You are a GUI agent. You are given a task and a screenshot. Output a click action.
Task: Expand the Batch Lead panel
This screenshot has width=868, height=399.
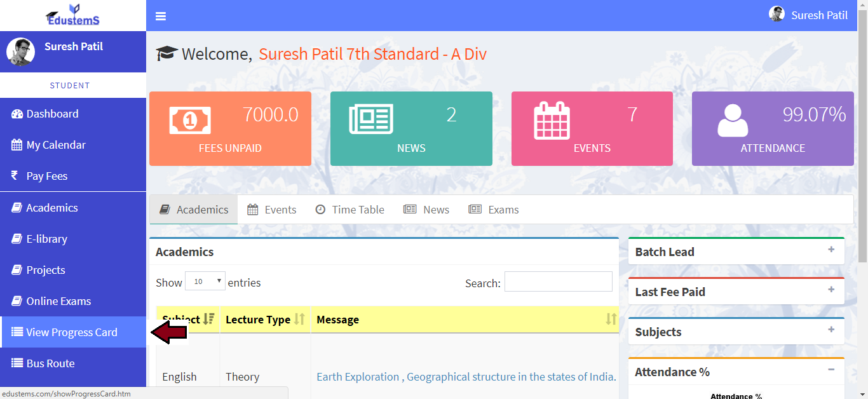[831, 250]
